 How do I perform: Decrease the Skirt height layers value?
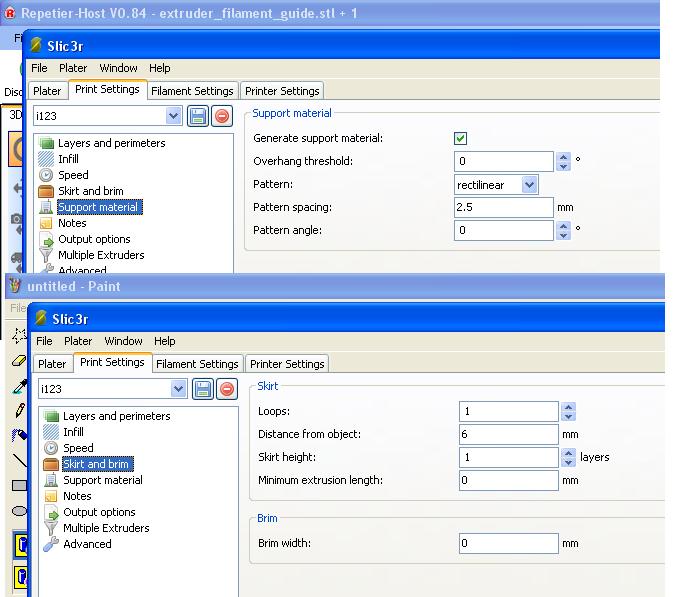(x=569, y=462)
